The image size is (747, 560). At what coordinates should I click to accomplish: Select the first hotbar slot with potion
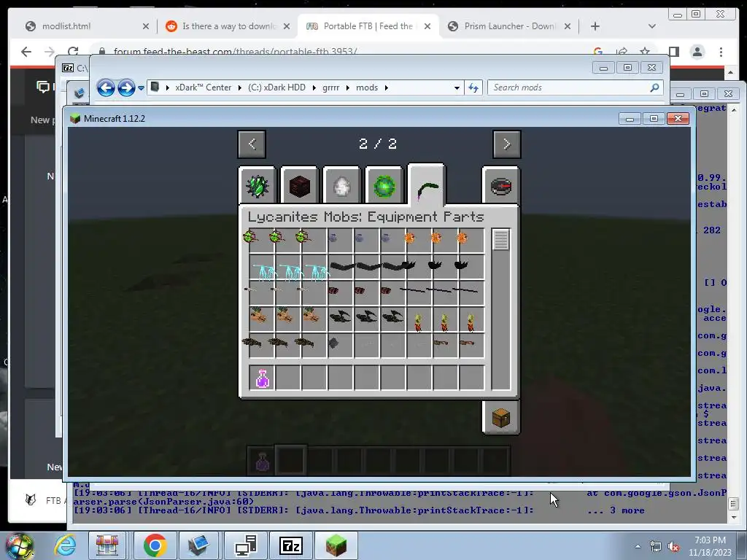point(262,461)
